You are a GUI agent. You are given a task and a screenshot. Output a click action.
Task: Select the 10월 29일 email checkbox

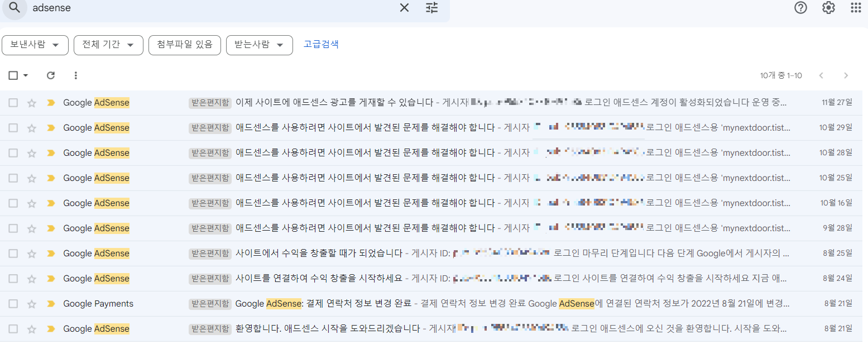(x=13, y=128)
